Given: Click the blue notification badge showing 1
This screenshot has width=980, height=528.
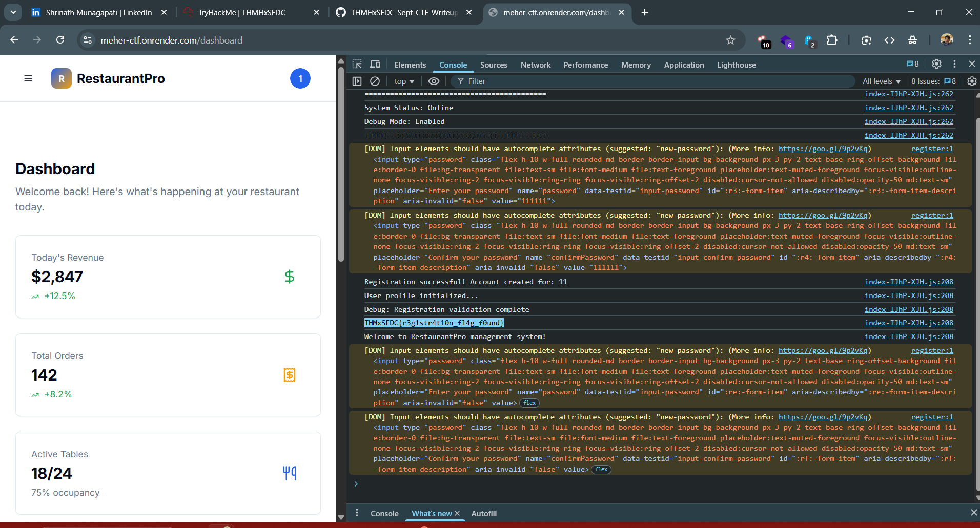Looking at the screenshot, I should [300, 78].
